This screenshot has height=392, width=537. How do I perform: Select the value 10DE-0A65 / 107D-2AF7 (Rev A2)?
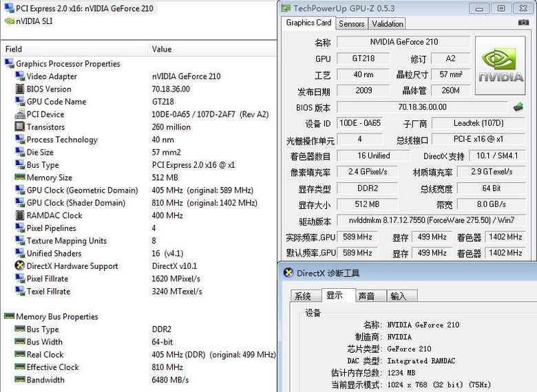coord(210,114)
